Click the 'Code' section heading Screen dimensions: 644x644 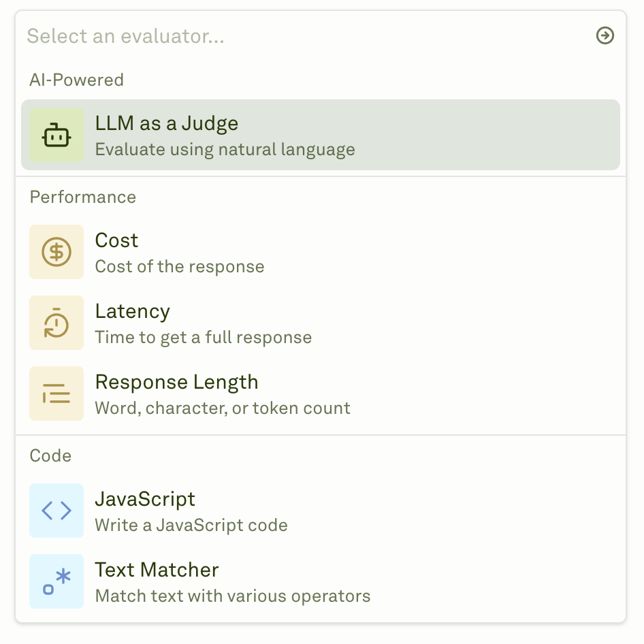[50, 456]
